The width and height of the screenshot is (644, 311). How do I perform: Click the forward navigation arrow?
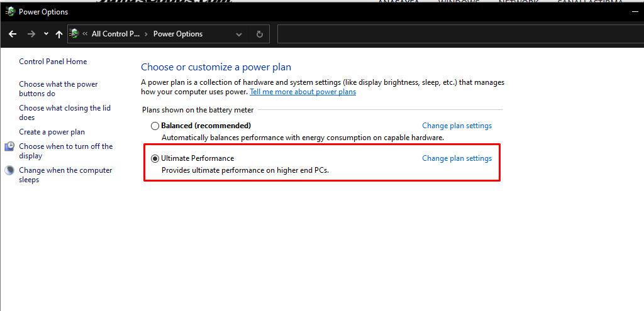coord(31,35)
